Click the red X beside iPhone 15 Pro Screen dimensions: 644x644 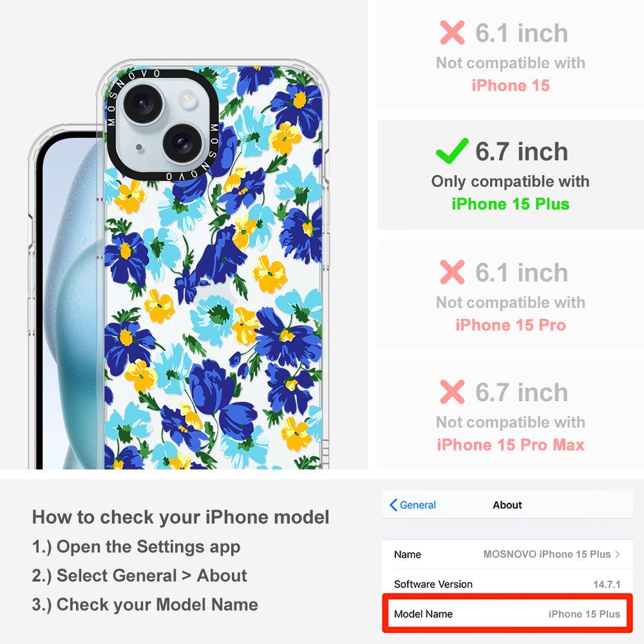click(452, 272)
